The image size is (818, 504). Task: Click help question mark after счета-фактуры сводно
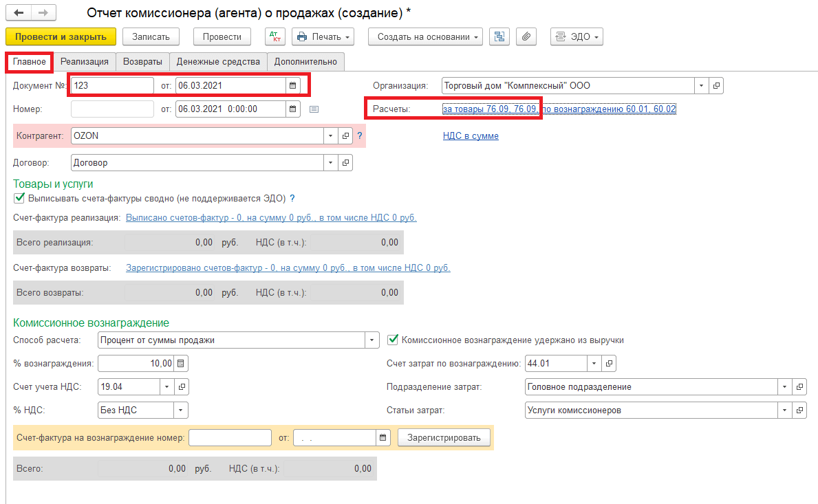click(x=292, y=198)
